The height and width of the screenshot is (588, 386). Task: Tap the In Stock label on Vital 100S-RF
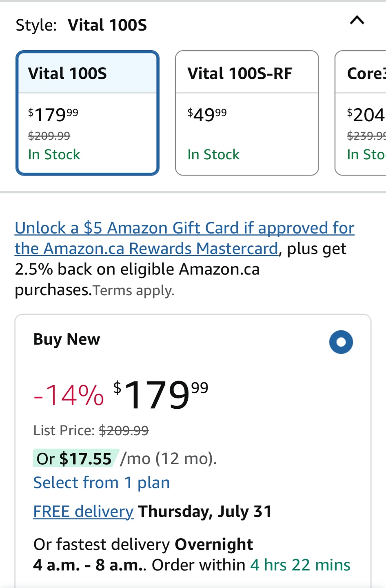[213, 154]
